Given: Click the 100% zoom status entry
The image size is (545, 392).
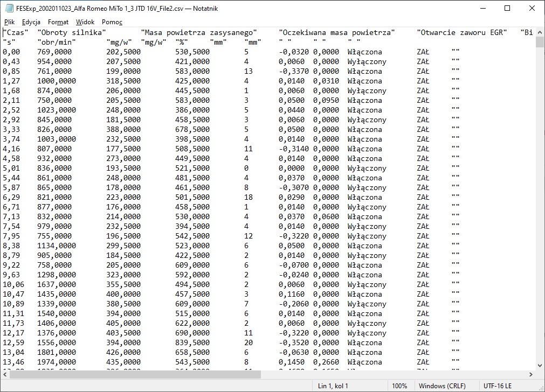Looking at the screenshot, I should [x=399, y=386].
